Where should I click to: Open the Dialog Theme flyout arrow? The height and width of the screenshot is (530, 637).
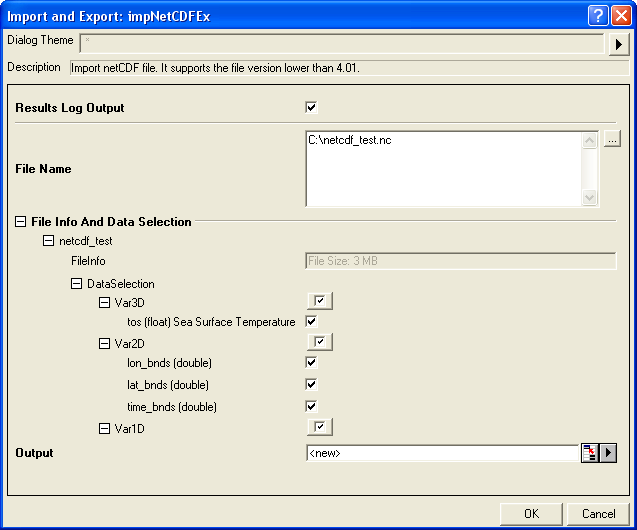(619, 44)
